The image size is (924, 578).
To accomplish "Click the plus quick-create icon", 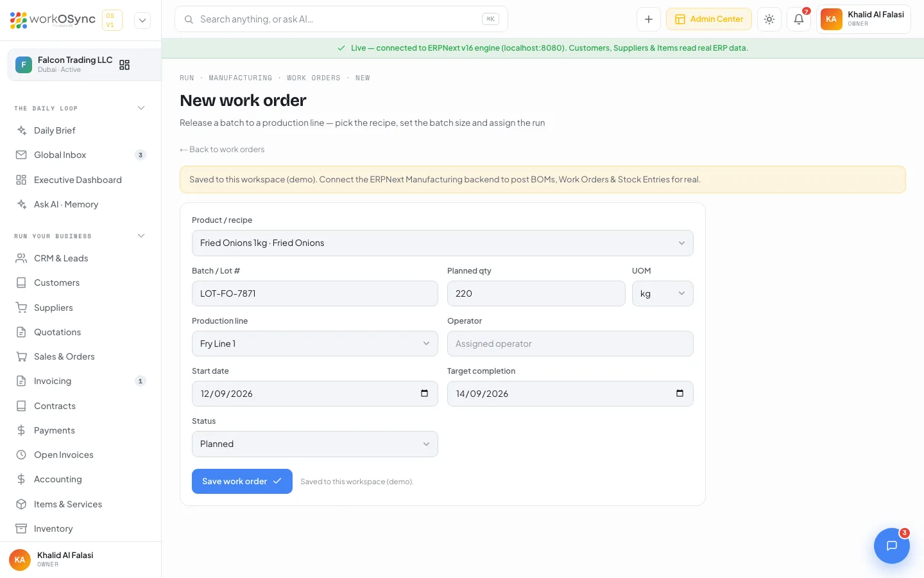I will pos(649,19).
